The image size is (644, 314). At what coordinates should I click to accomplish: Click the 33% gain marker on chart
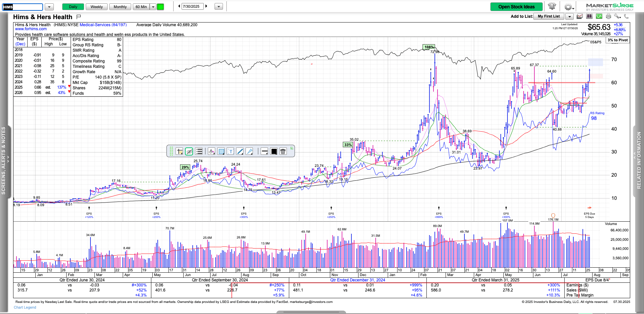pos(348,145)
